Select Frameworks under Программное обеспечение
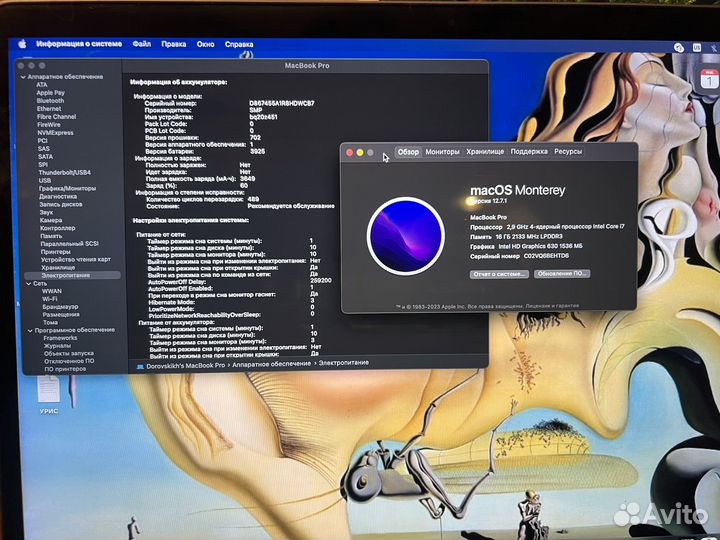 (60, 338)
